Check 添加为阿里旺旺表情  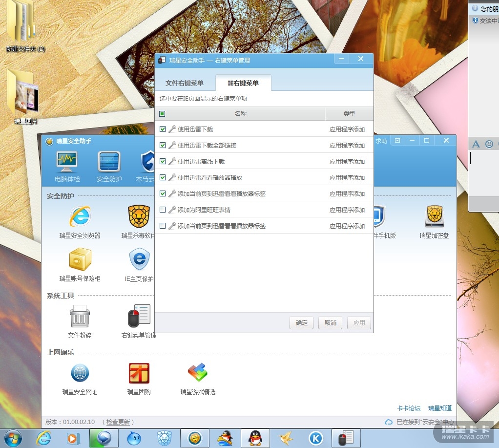(162, 210)
